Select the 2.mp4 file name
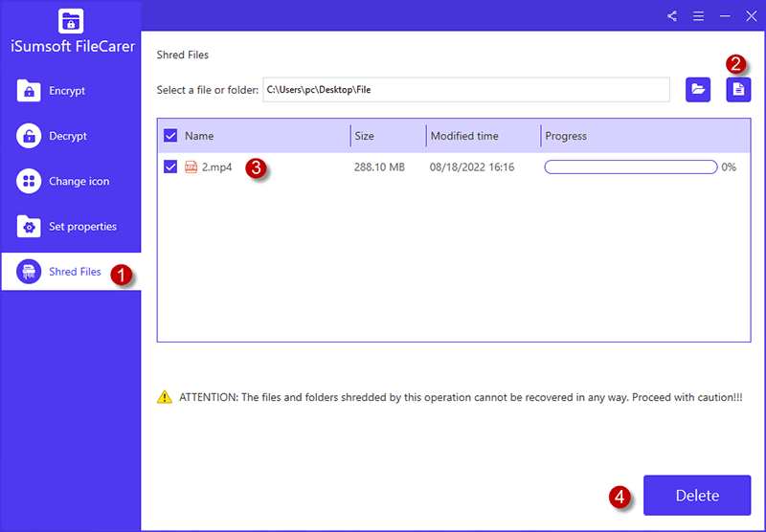The image size is (766, 532). [x=217, y=166]
